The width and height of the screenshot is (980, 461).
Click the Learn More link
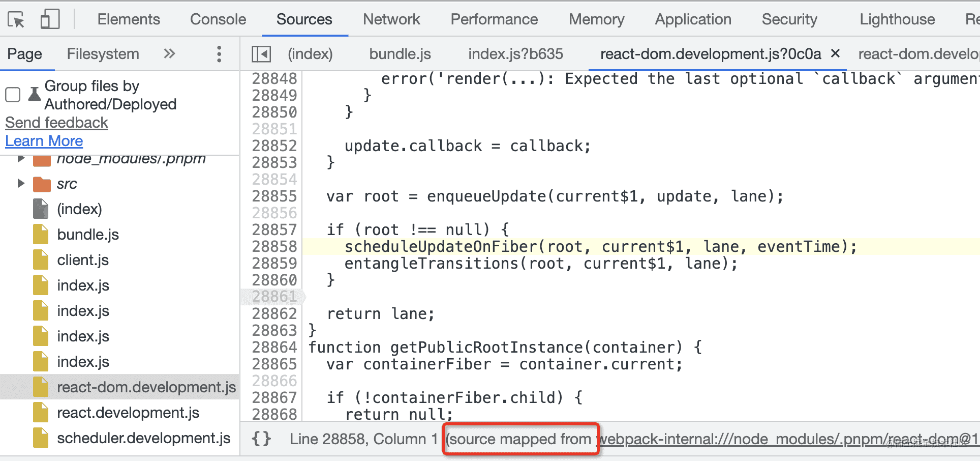[x=44, y=141]
